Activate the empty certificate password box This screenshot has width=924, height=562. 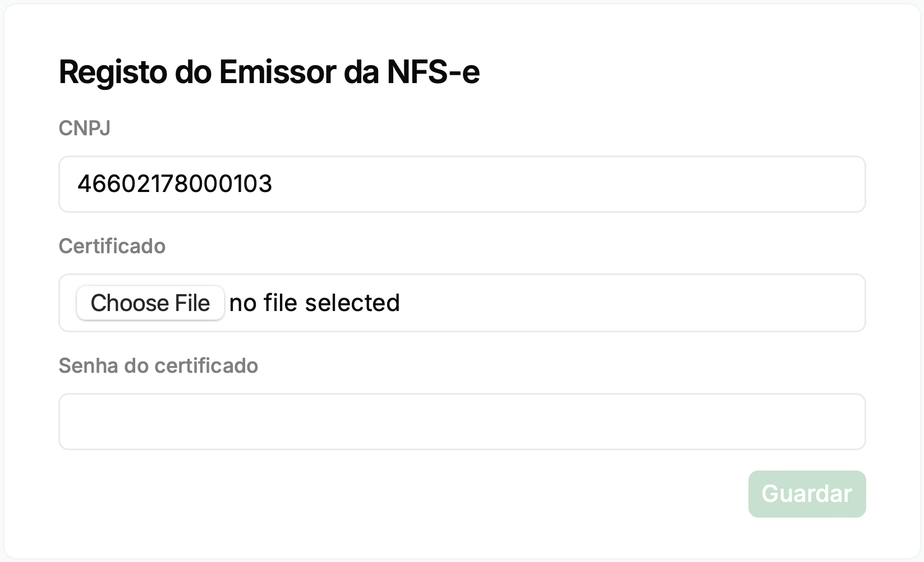coord(462,422)
